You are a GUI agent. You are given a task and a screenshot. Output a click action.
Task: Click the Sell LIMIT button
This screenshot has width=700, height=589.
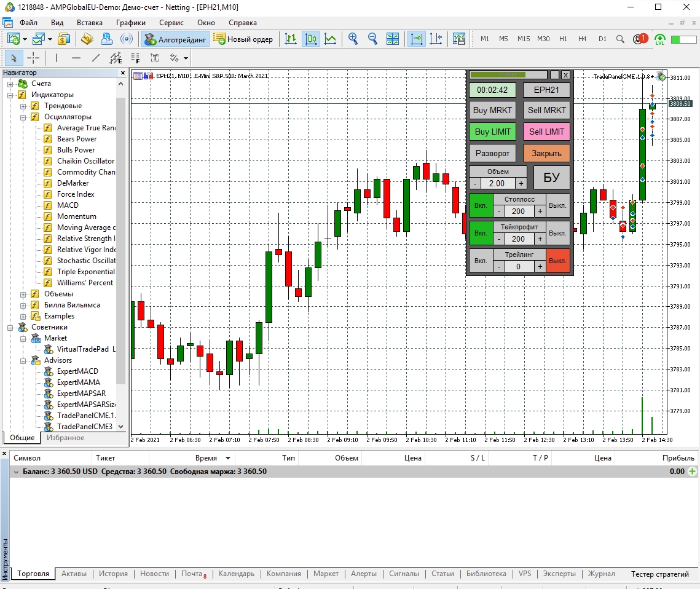coord(546,132)
